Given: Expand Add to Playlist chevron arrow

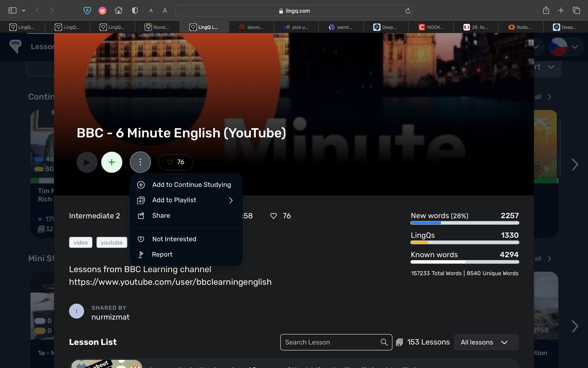Looking at the screenshot, I should click(231, 200).
